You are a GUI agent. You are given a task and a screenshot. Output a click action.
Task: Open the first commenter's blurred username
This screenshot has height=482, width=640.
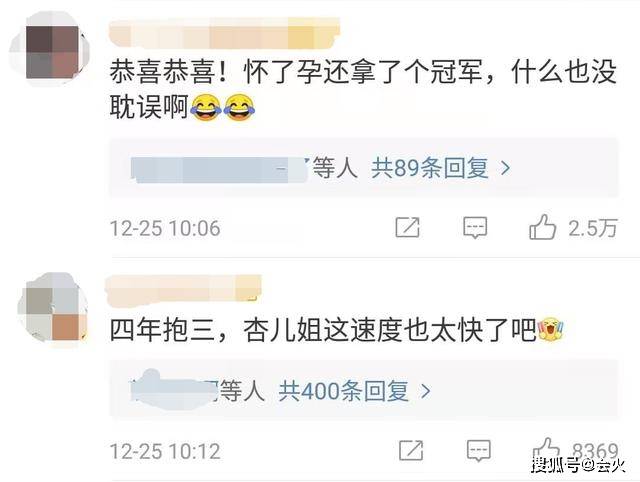point(225,33)
